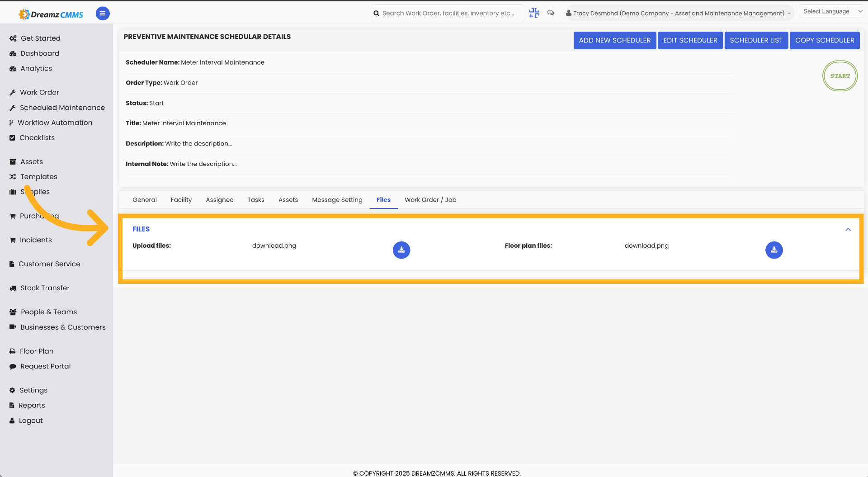
Task: Click the Dashboard gauge icon
Action: 13,53
